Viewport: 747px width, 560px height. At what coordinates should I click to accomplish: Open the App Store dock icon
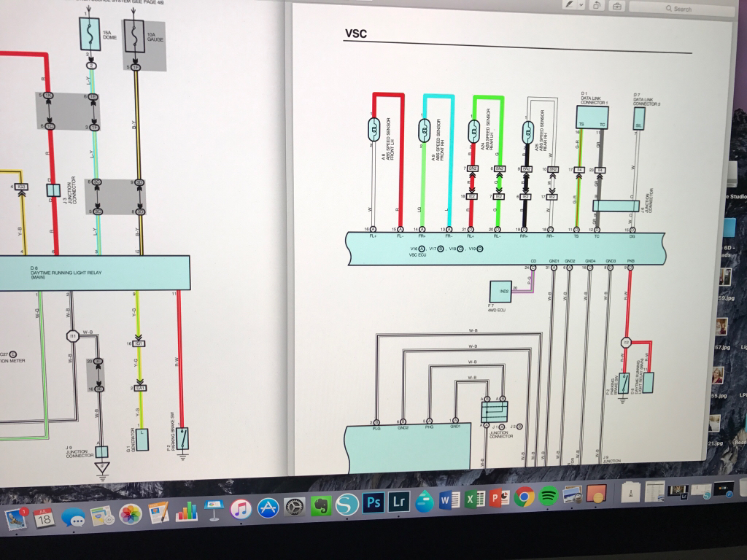tap(268, 507)
